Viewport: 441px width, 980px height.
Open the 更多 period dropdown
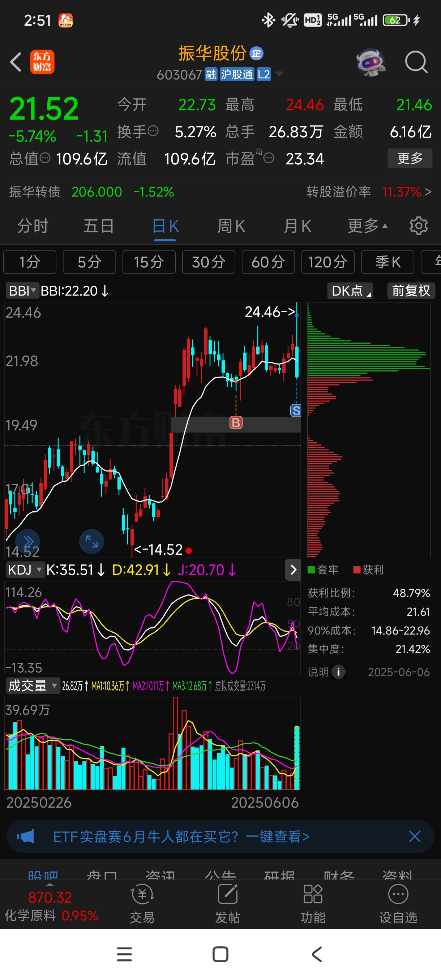368,226
